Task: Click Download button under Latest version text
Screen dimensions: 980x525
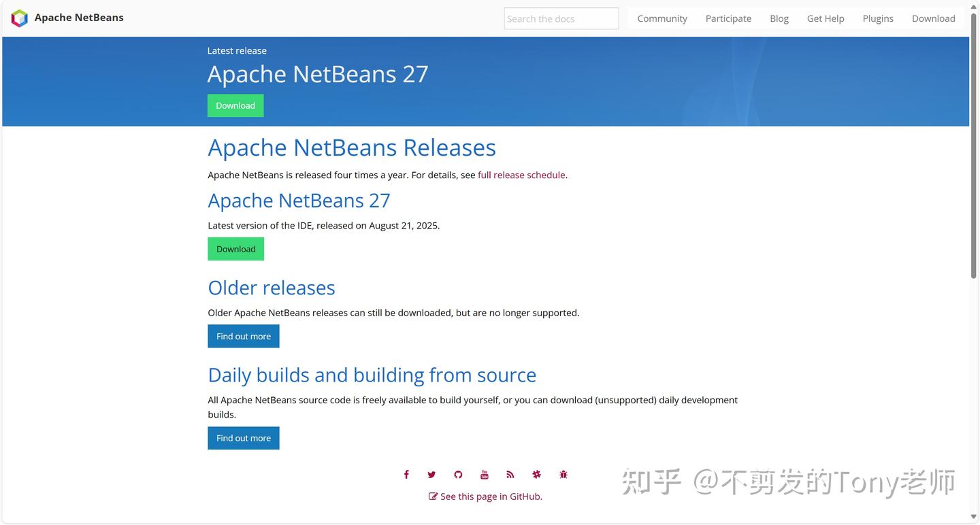Action: 236,249
